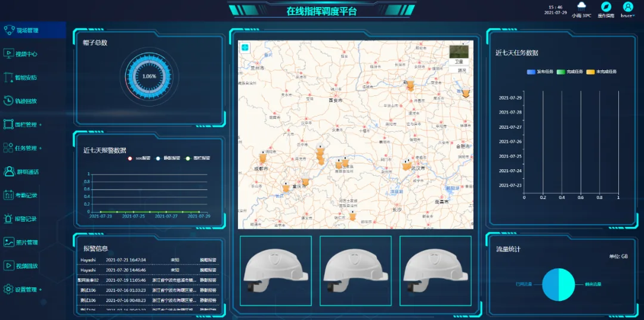This screenshot has height=320, width=644.
Task: Click the 长沙 city label on map
Action: point(397,210)
